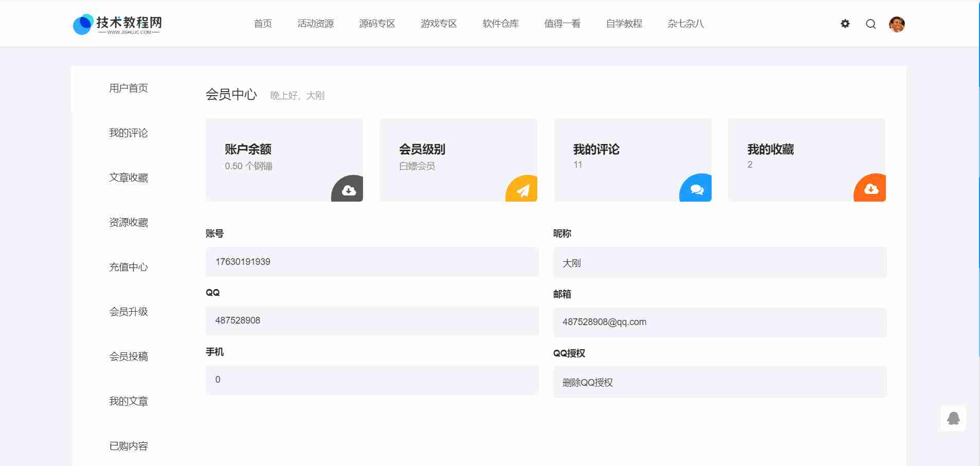Click the blue chat bubble icon on 我的评论 card
980x466 pixels.
pyautogui.click(x=696, y=189)
